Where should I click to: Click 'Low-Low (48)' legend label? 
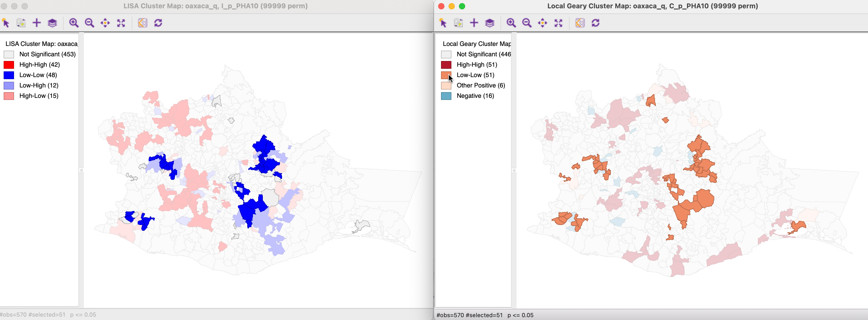[x=38, y=75]
